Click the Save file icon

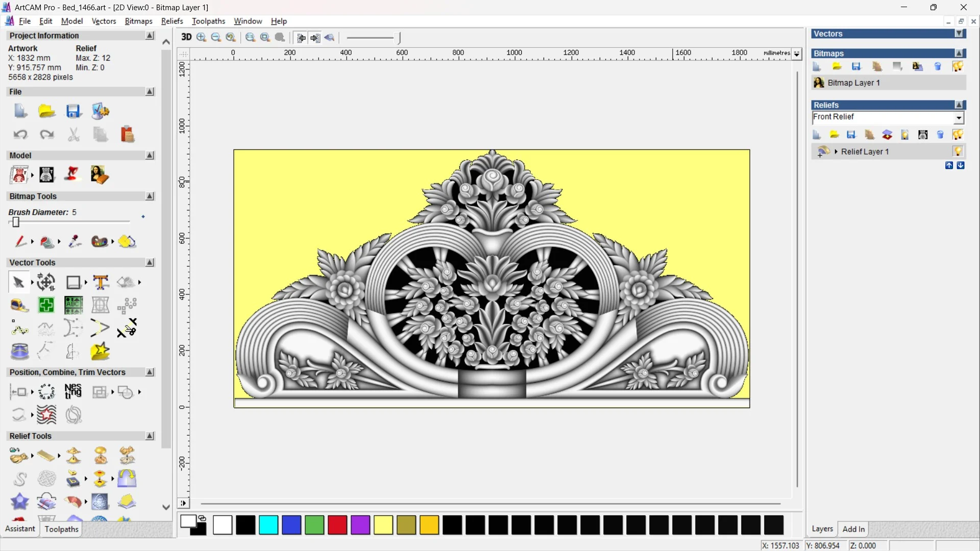73,111
